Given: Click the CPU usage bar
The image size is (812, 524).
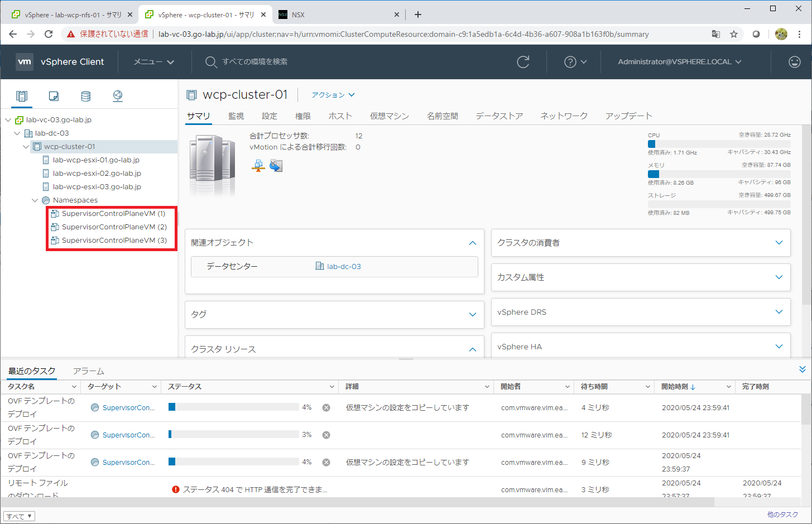Looking at the screenshot, I should tap(719, 144).
